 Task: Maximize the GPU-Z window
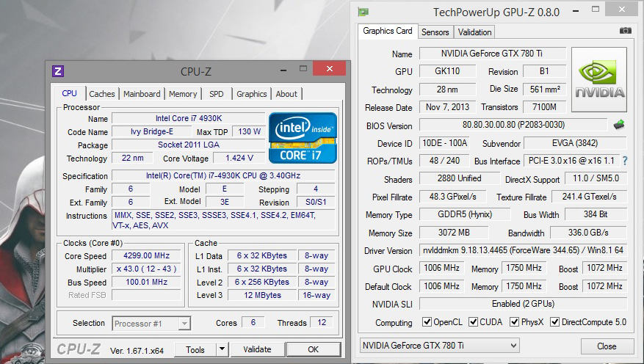point(596,9)
